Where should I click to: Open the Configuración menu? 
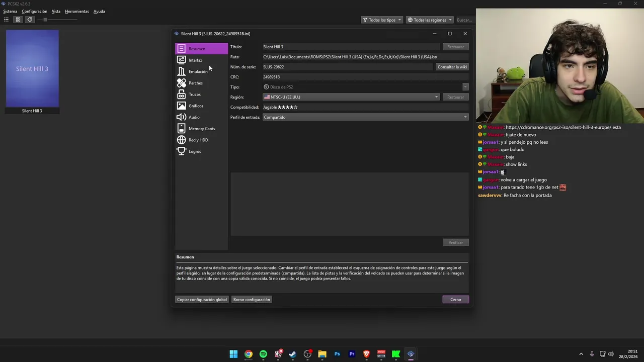click(x=34, y=11)
